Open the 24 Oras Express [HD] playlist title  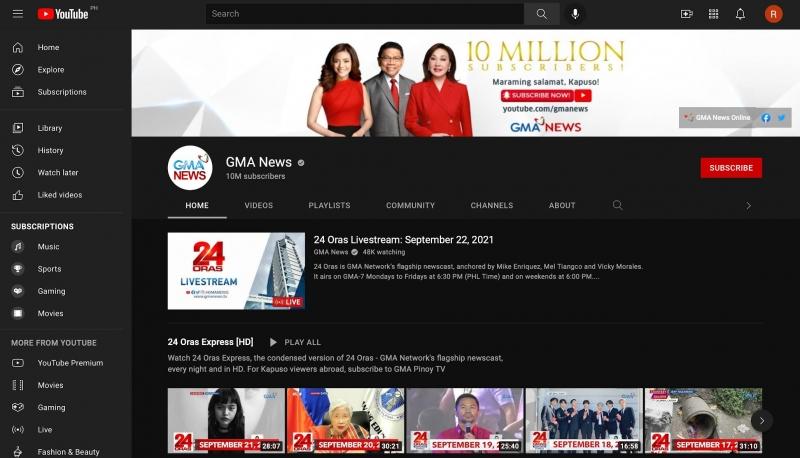[210, 342]
